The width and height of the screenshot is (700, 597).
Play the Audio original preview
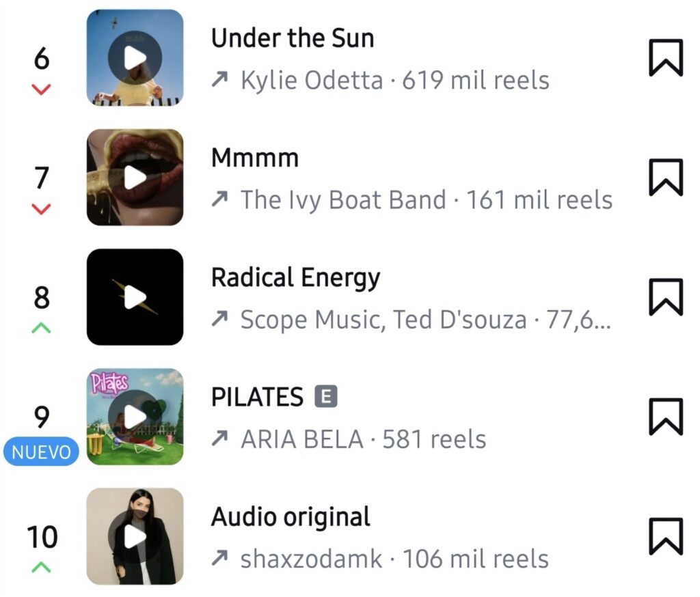pyautogui.click(x=135, y=536)
